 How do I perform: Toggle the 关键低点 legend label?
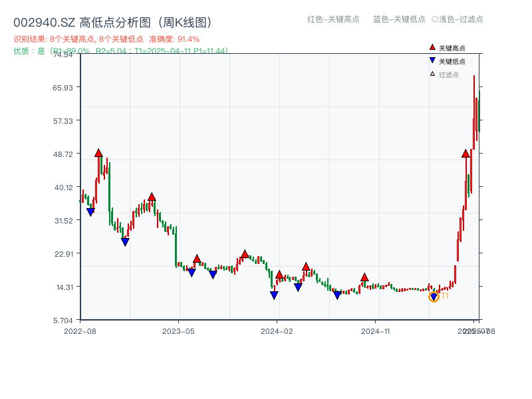coord(452,61)
